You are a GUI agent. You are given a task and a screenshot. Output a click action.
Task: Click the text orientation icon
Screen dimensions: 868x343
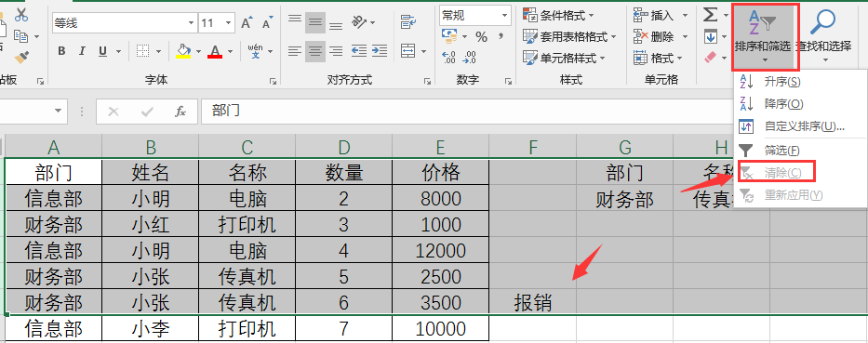pos(359,22)
